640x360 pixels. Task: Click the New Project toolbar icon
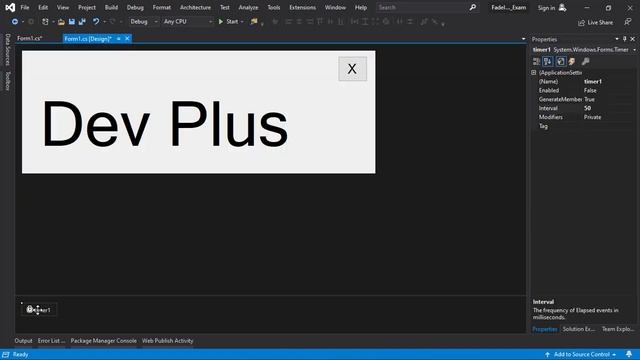click(45, 22)
